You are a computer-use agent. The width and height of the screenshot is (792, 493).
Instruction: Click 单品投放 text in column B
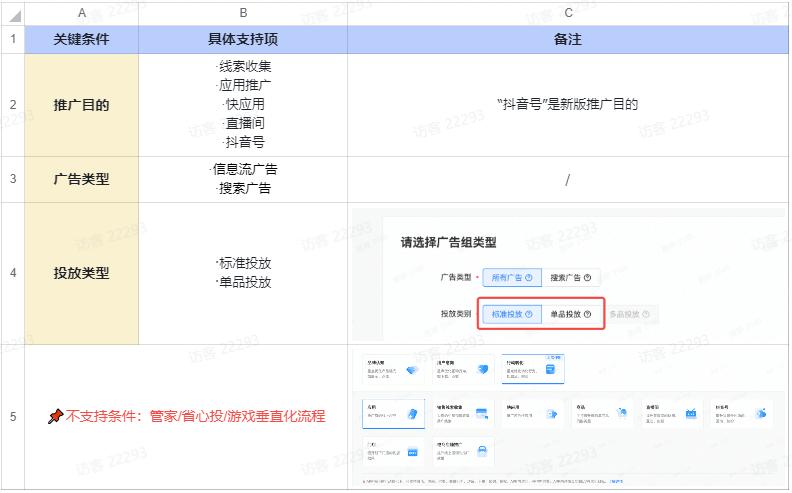pyautogui.click(x=243, y=282)
